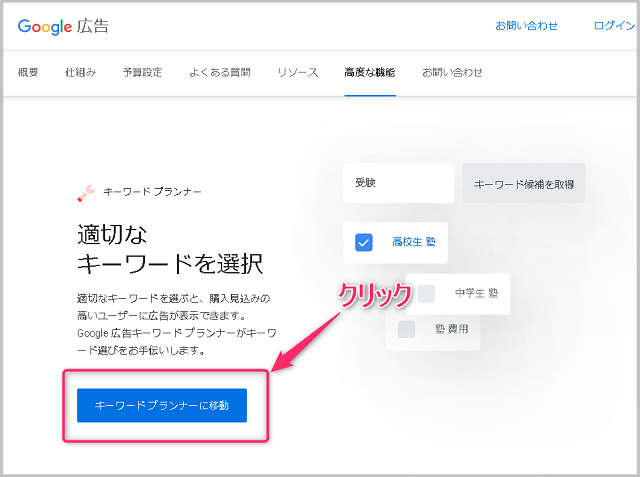The height and width of the screenshot is (477, 640).
Task: Click the description paragraph starting 適切なキーワードを選ぶと
Action: point(177,324)
